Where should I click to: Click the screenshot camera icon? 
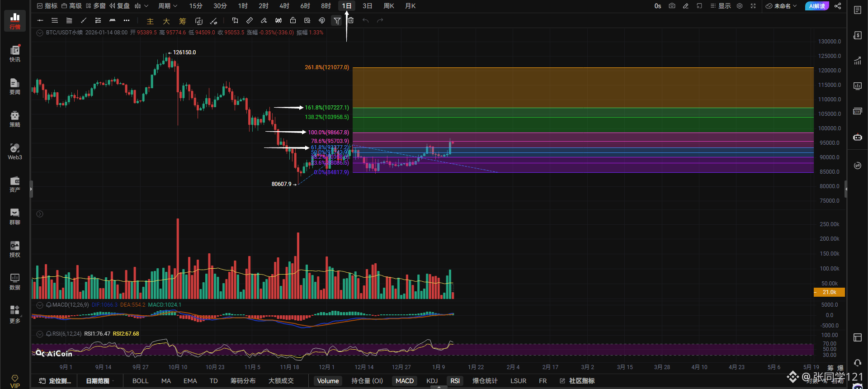[672, 6]
